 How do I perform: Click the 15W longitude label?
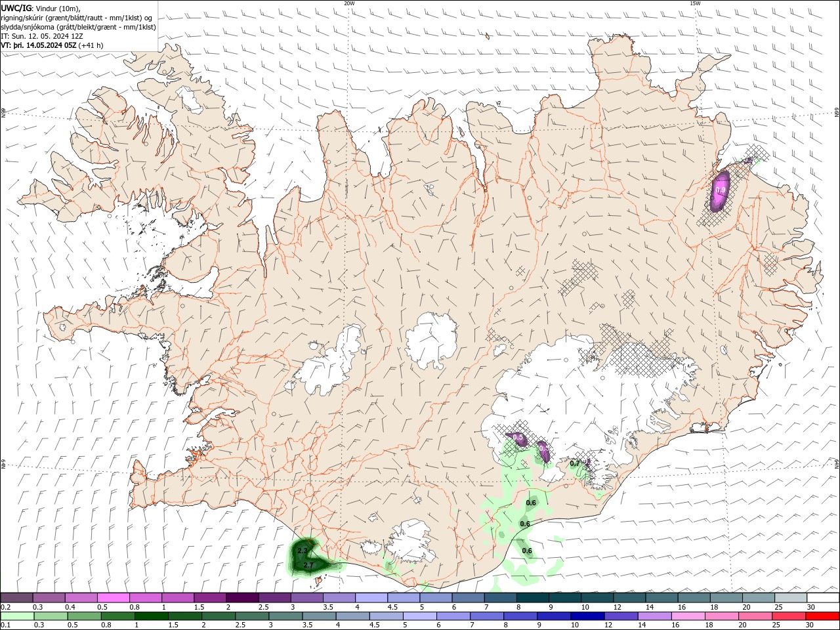(695, 3)
